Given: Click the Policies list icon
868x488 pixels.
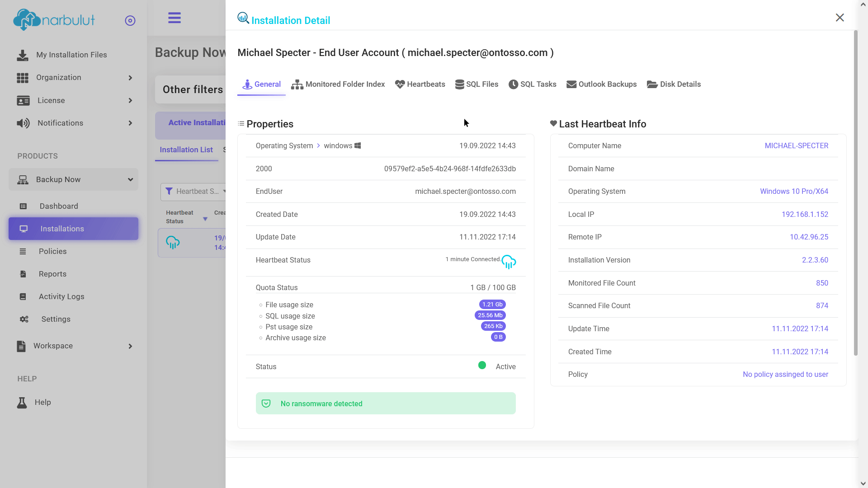Looking at the screenshot, I should click(23, 251).
